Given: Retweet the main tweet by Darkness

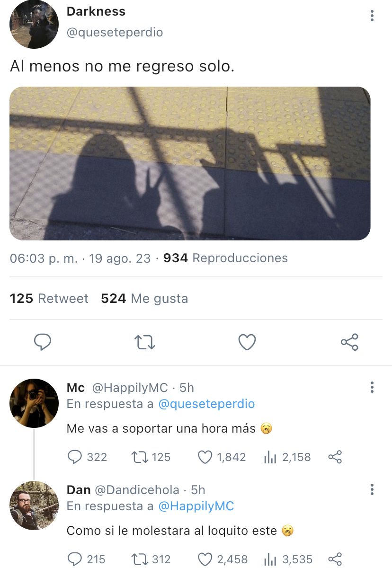Looking at the screenshot, I should click(145, 342).
